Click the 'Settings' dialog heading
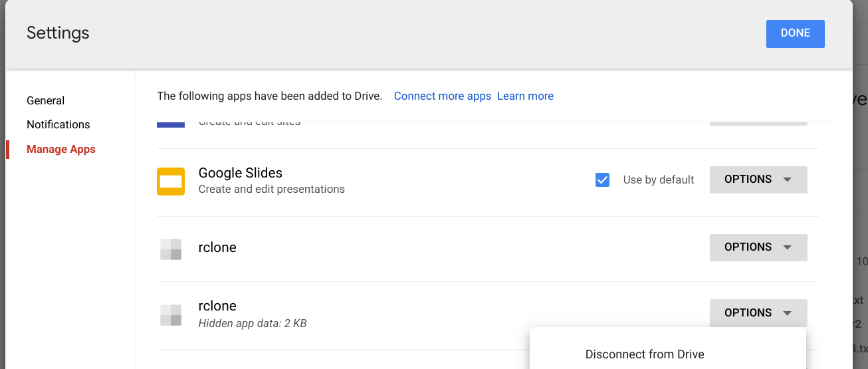This screenshot has height=369, width=868. click(58, 33)
